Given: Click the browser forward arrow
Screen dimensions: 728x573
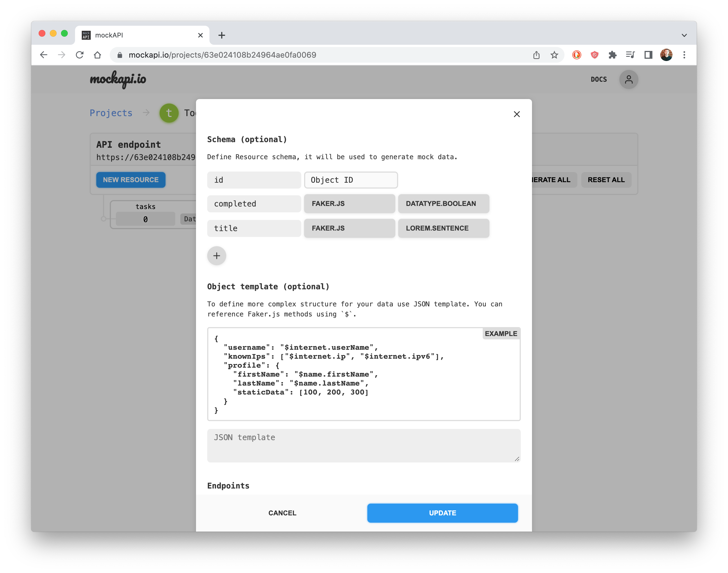Looking at the screenshot, I should point(61,55).
